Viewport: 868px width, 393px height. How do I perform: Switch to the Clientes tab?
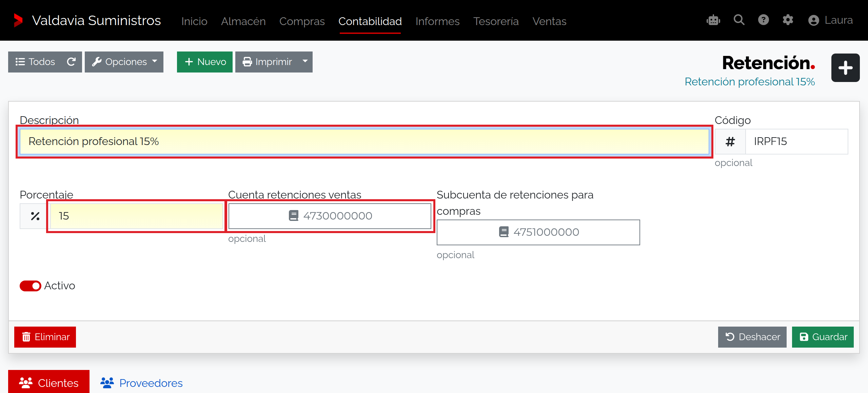coord(49,382)
